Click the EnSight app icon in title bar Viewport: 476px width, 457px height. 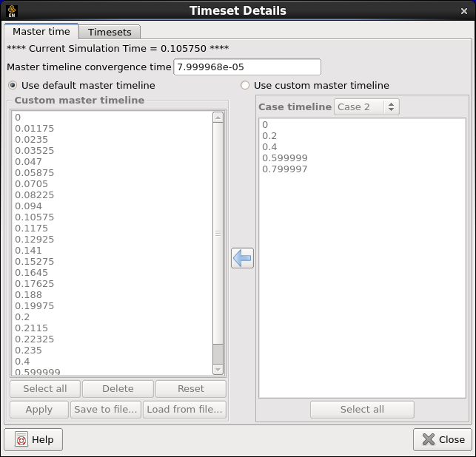[12, 11]
